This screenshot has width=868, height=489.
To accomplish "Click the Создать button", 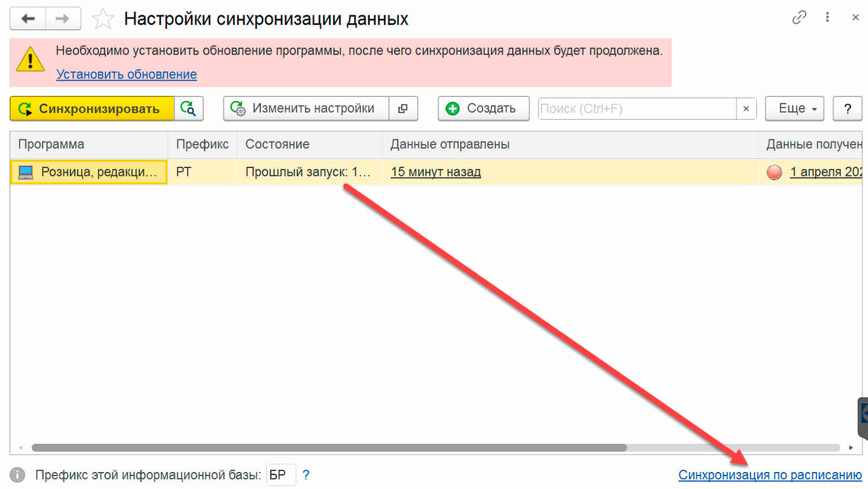I will (484, 109).
